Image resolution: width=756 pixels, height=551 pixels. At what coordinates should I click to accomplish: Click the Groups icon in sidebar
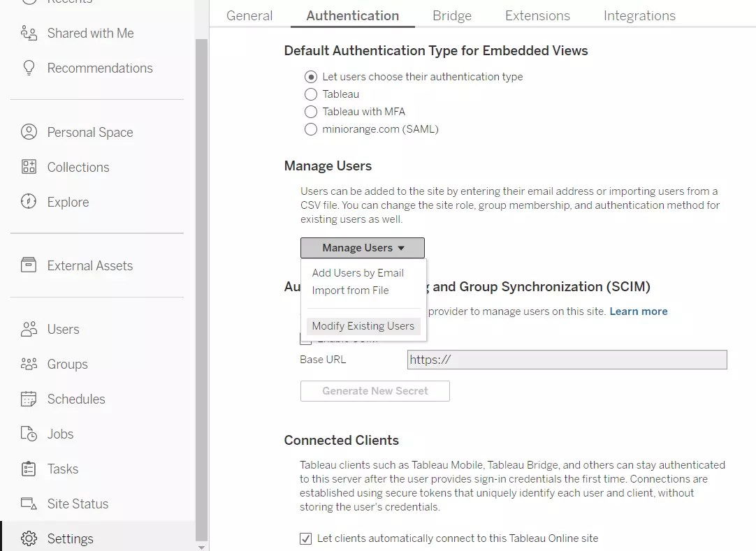[29, 364]
